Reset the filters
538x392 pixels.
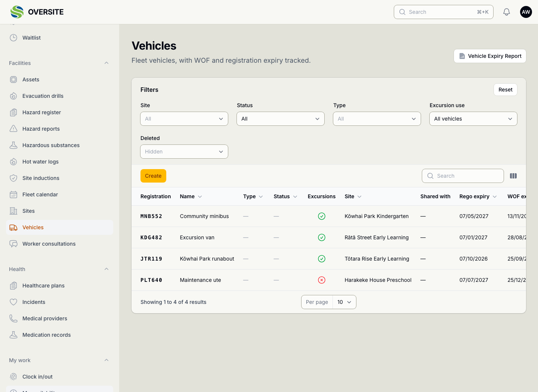505,90
